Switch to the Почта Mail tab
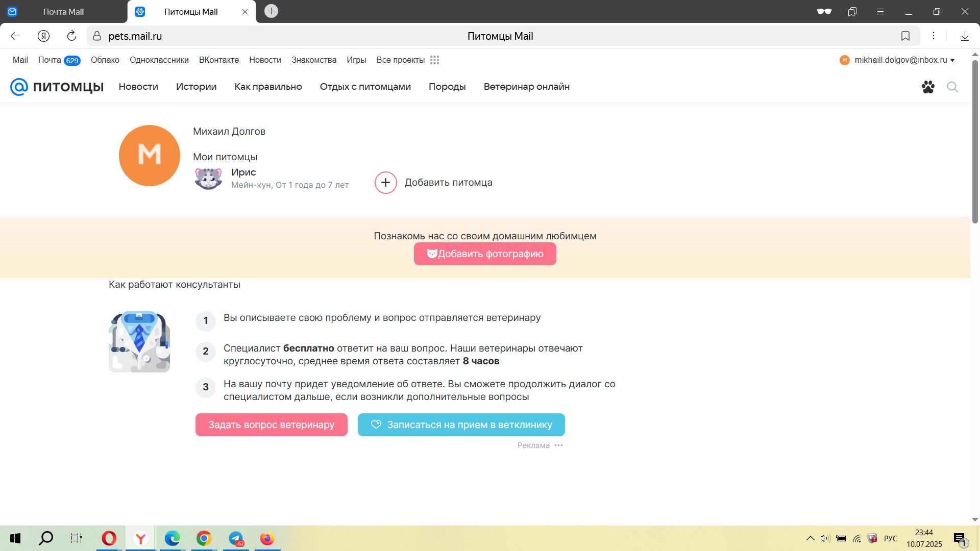The height and width of the screenshot is (551, 980). [x=63, y=12]
